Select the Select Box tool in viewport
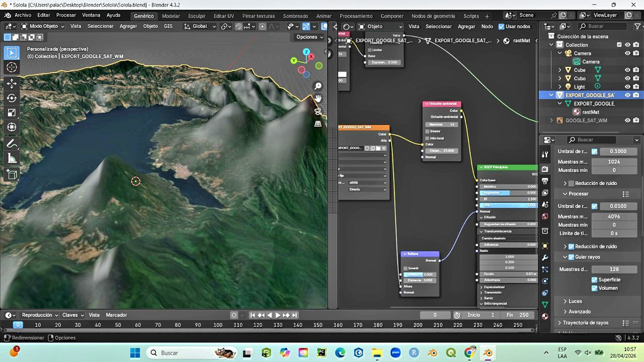644x362 pixels. (12, 53)
